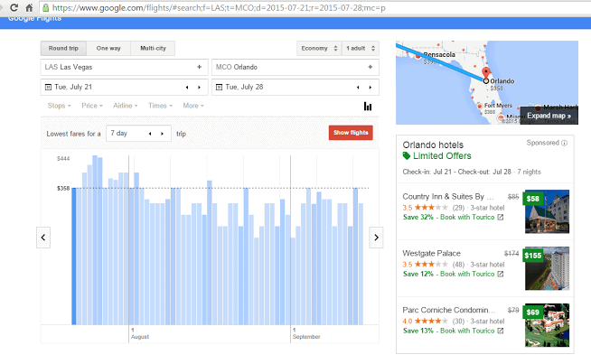Open the return date calendar icon
Viewport: 591px width, 364px height.
[x=219, y=87]
